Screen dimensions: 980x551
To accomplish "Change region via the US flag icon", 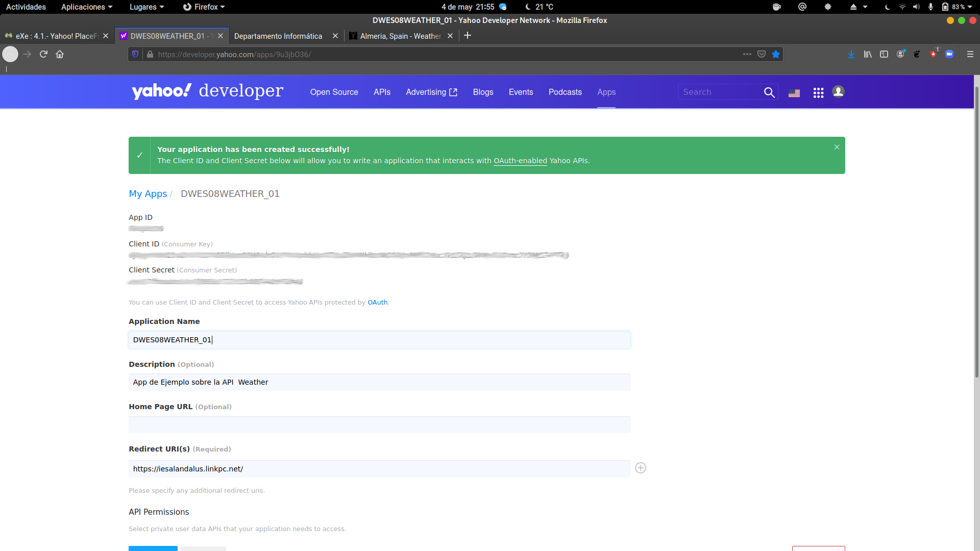I will click(x=794, y=93).
